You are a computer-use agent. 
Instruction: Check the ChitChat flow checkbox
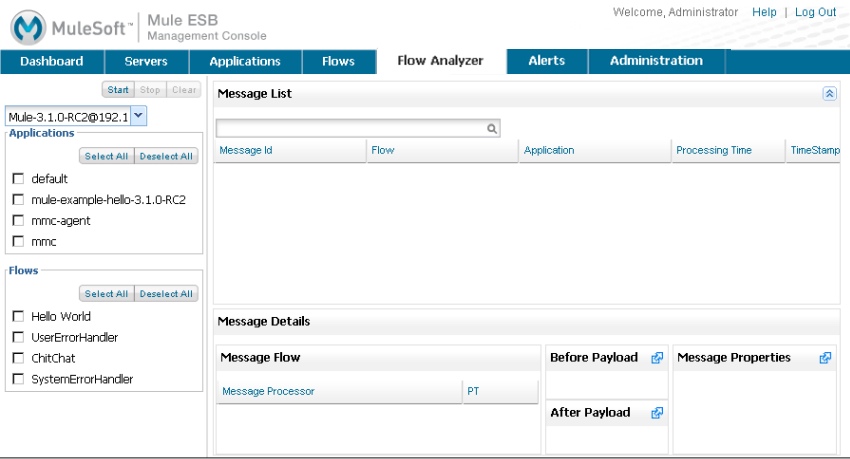point(18,358)
